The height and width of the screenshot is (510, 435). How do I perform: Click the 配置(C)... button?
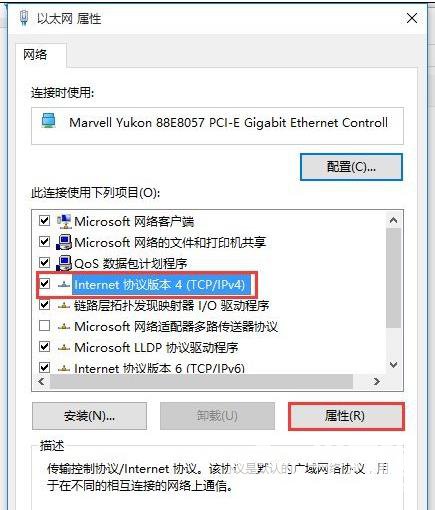tap(351, 167)
